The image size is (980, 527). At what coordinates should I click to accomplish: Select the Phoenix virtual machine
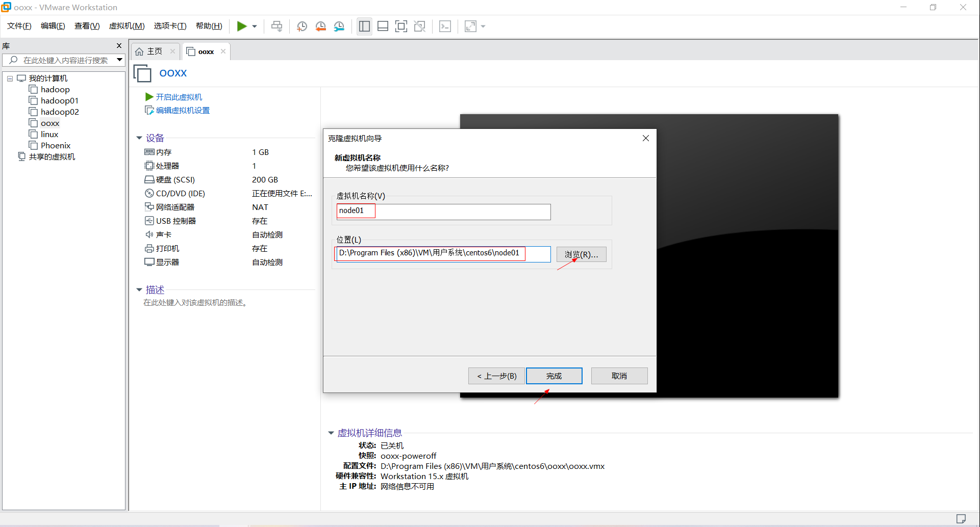(x=56, y=145)
